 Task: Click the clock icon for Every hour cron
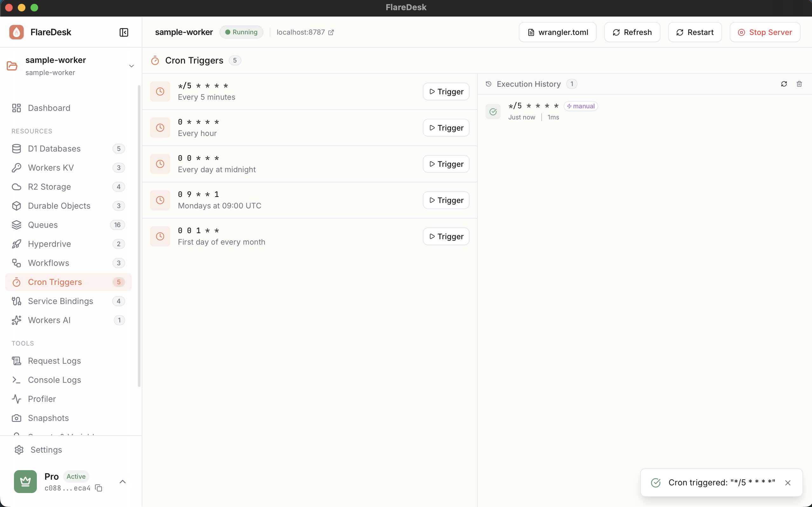coord(160,128)
